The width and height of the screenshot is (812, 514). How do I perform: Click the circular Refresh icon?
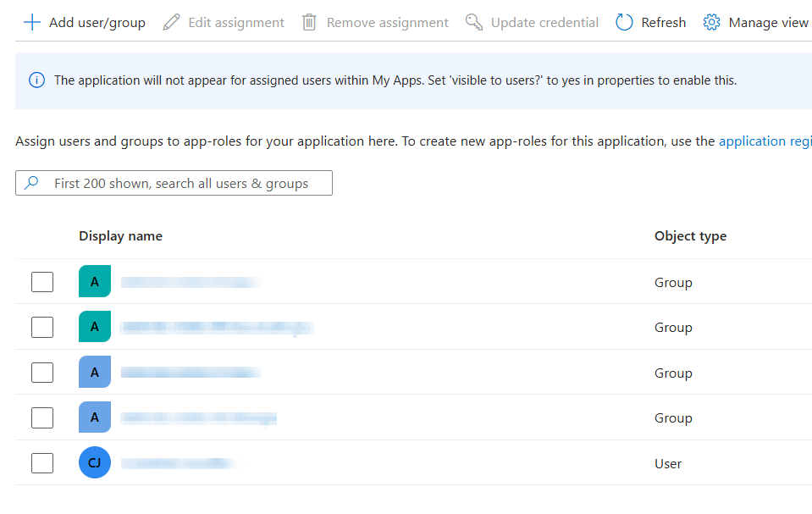[624, 22]
